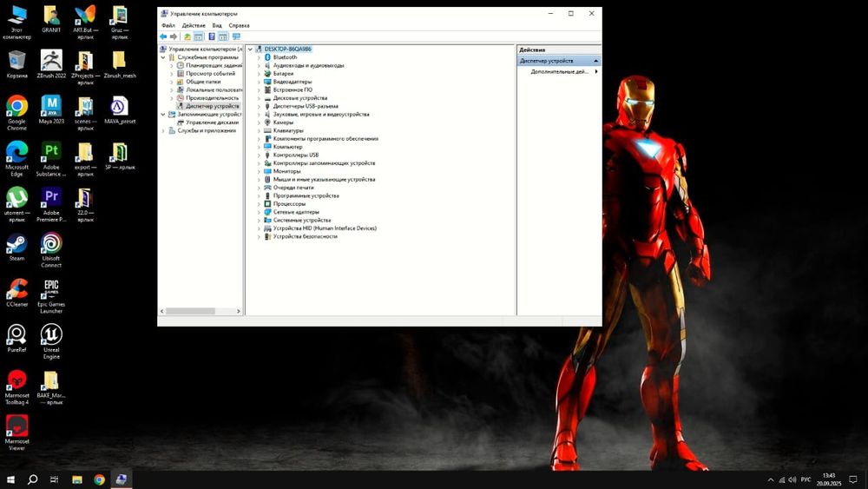Select the Клавиатуры category icon
The height and width of the screenshot is (489, 868).
pyautogui.click(x=267, y=130)
